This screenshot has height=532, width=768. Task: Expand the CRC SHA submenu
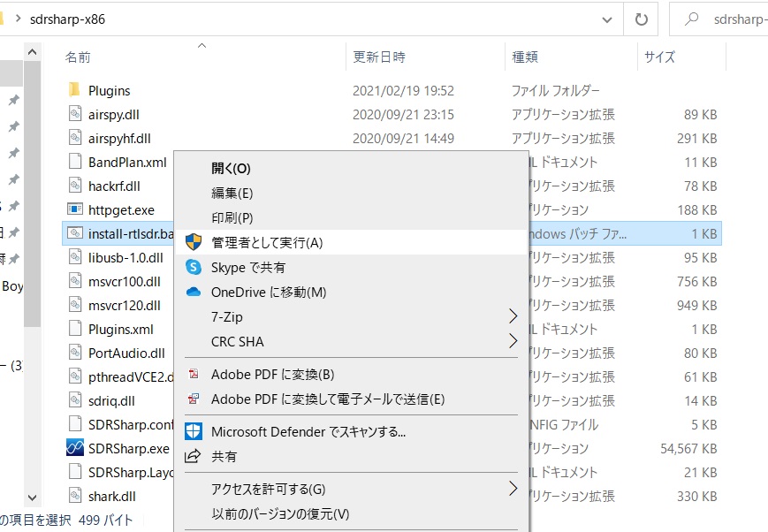[513, 341]
